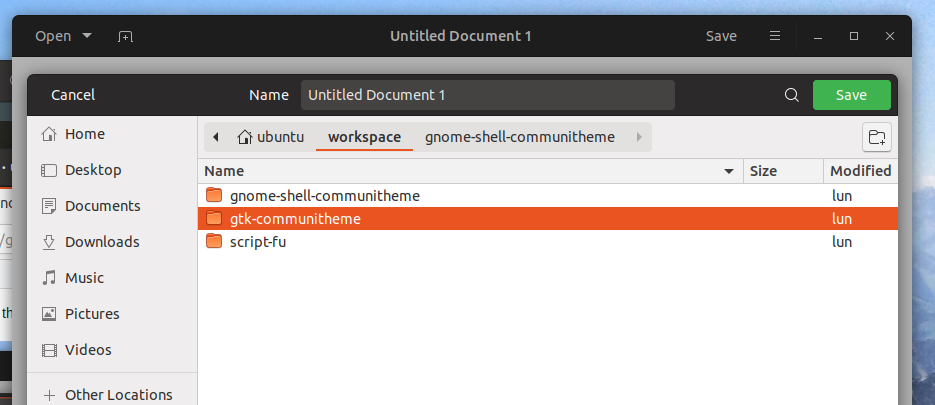Expand the Open dropdown arrow
The height and width of the screenshot is (405, 935).
tap(87, 36)
